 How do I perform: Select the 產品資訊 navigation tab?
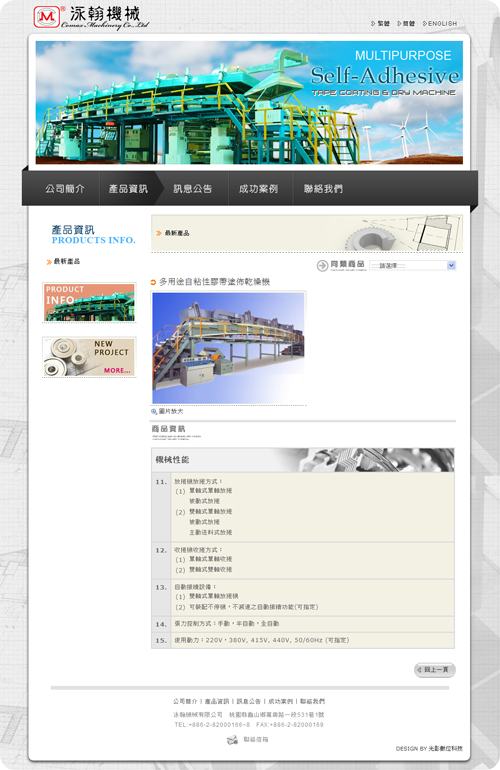[128, 189]
